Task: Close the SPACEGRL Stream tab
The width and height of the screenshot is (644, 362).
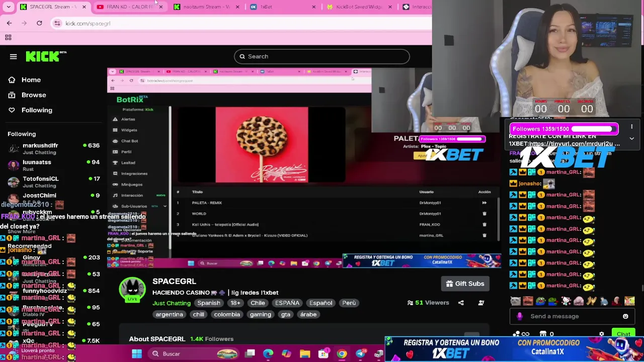Action: pyautogui.click(x=84, y=7)
